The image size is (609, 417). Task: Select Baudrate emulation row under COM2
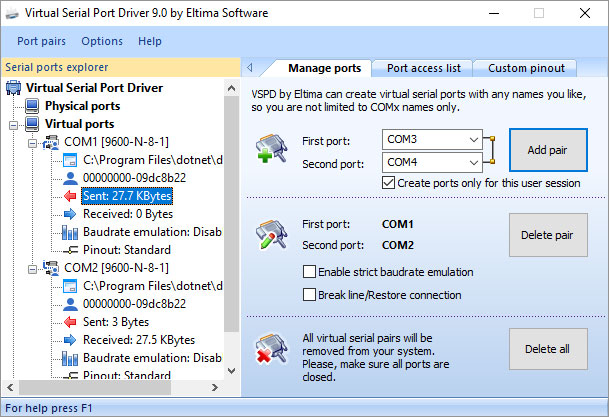coord(152,358)
